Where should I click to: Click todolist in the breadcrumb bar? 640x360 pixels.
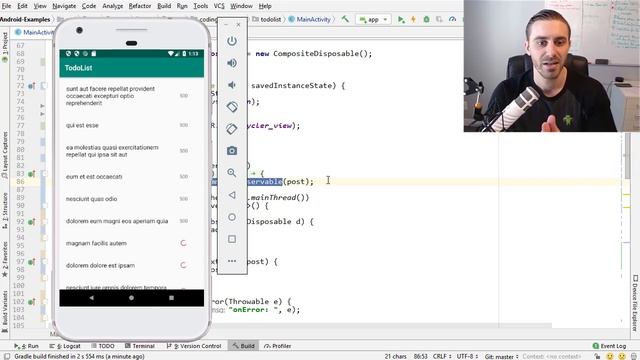point(267,19)
